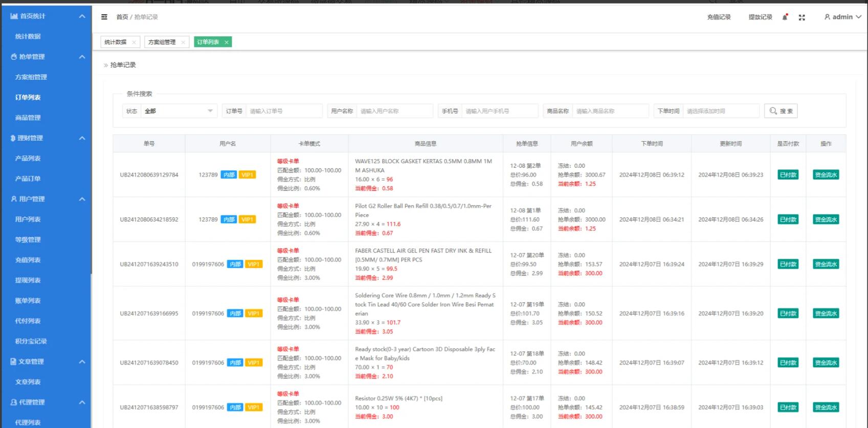This screenshot has height=428, width=868.
Task: Open the admin account dropdown arrow
Action: pyautogui.click(x=859, y=17)
